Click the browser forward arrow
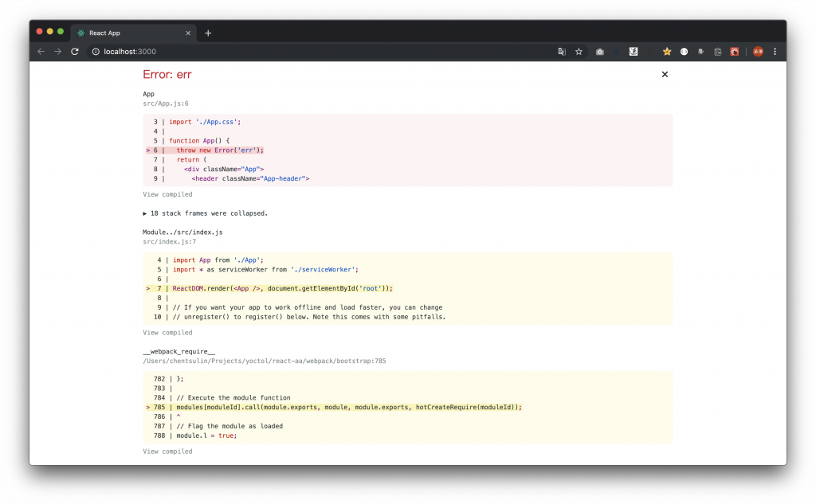 (x=57, y=52)
